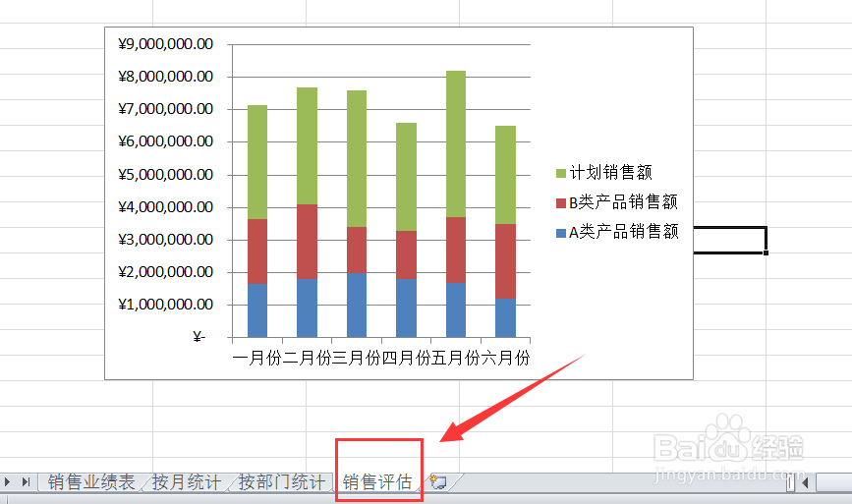Click blue bar segment for 四月份
Screen dimensions: 852x504
click(x=407, y=308)
